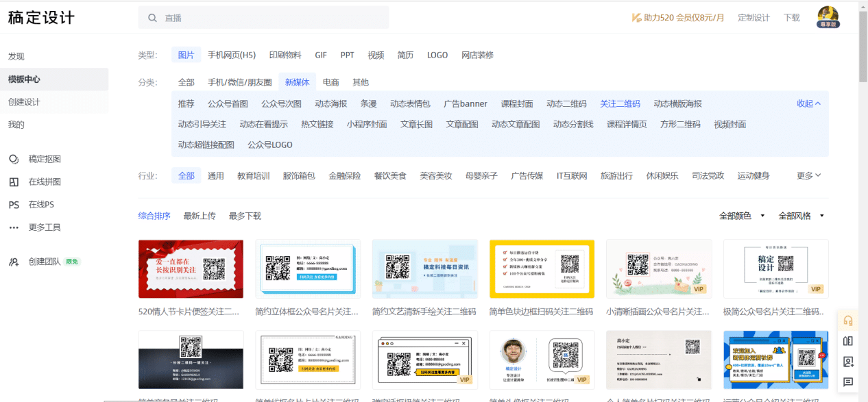Open 简约立体框公众号名片 template thumbnail
This screenshot has width=868, height=402.
(x=308, y=268)
